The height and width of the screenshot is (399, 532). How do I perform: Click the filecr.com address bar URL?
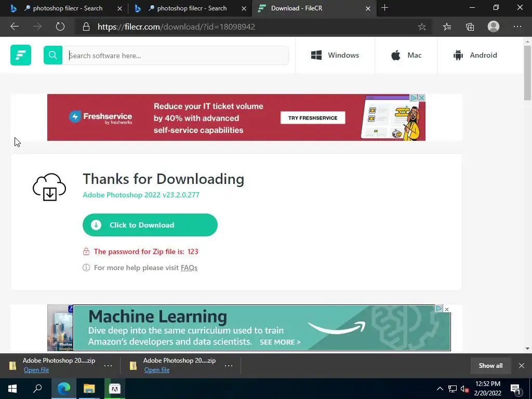point(176,27)
